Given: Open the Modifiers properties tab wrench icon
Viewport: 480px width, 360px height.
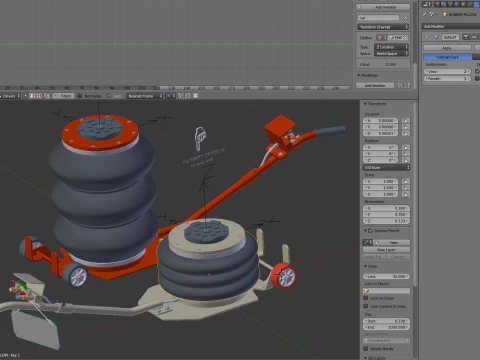Looking at the screenshot, I should pyautogui.click(x=477, y=4).
